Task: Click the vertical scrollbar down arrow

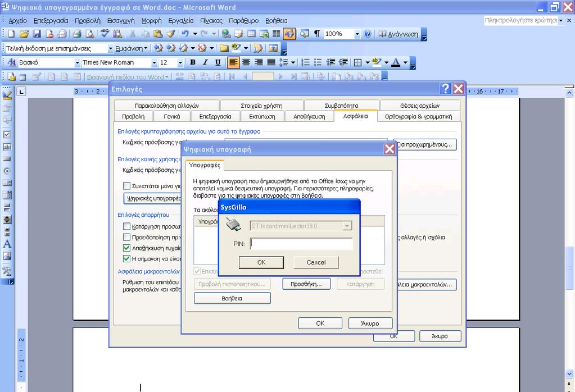Action: [569, 374]
